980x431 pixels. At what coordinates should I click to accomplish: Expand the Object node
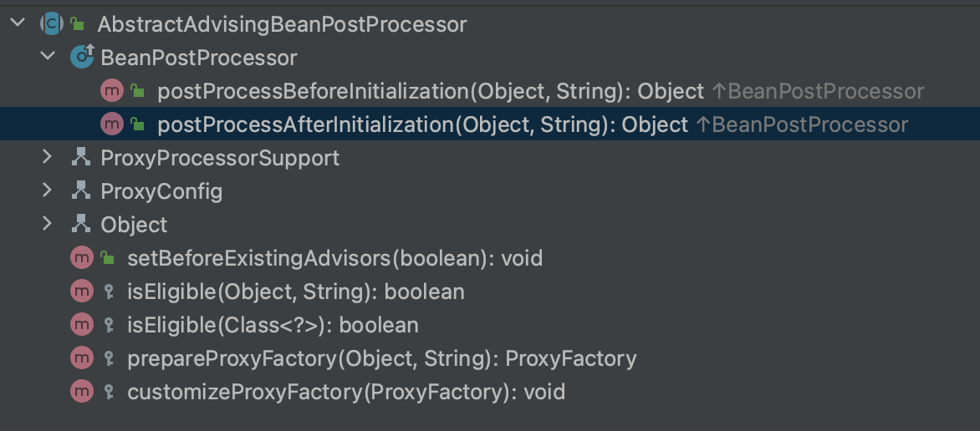coord(48,225)
